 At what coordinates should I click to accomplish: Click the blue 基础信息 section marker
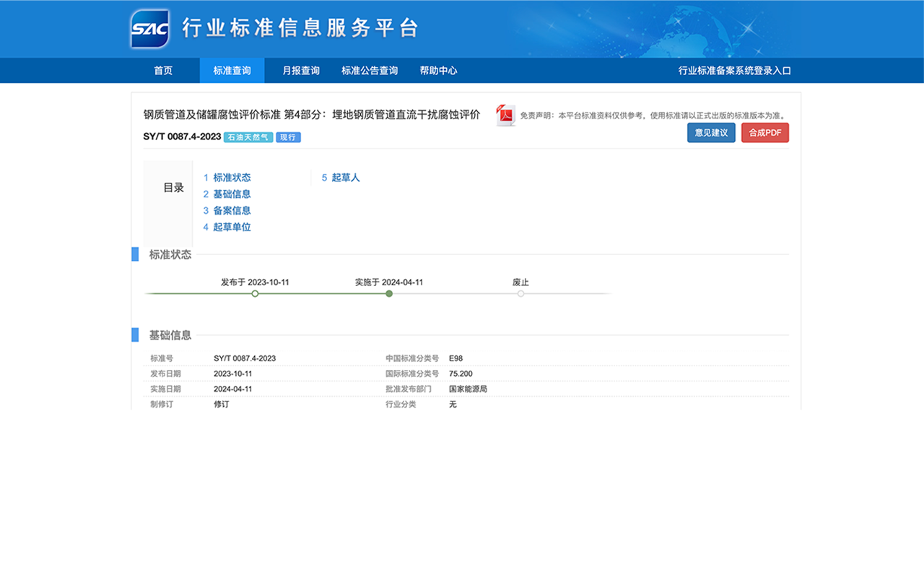pos(134,335)
